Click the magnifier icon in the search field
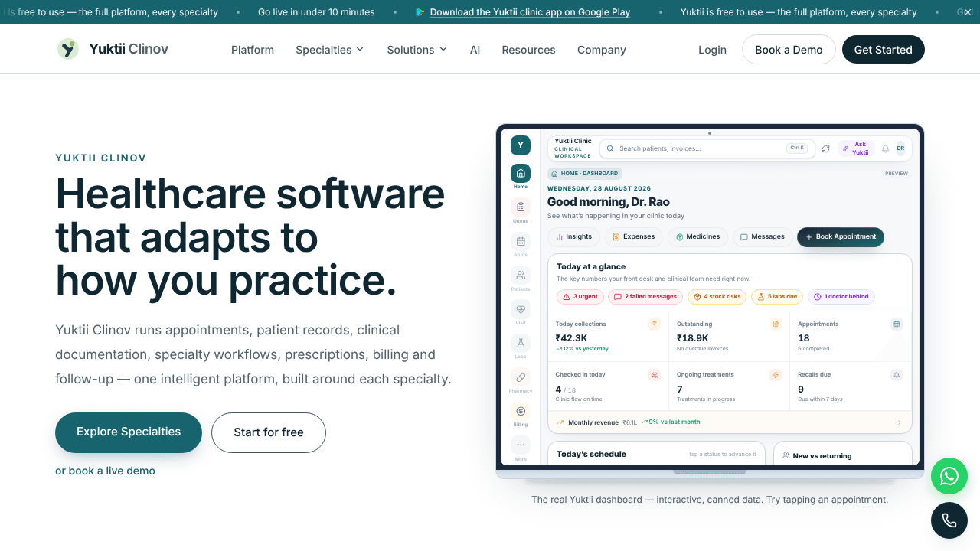This screenshot has height=551, width=980. 610,148
